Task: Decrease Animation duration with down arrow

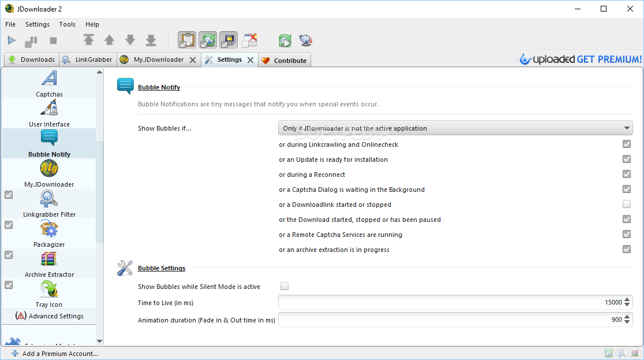Action: click(627, 322)
